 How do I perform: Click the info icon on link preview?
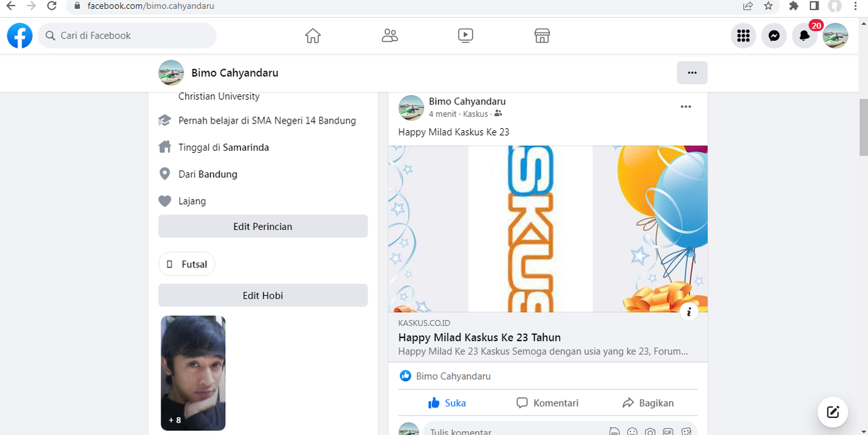point(689,311)
